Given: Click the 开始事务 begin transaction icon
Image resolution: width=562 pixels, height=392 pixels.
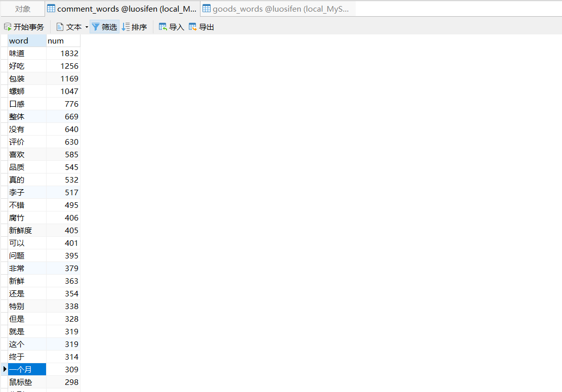Looking at the screenshot, I should click(8, 27).
